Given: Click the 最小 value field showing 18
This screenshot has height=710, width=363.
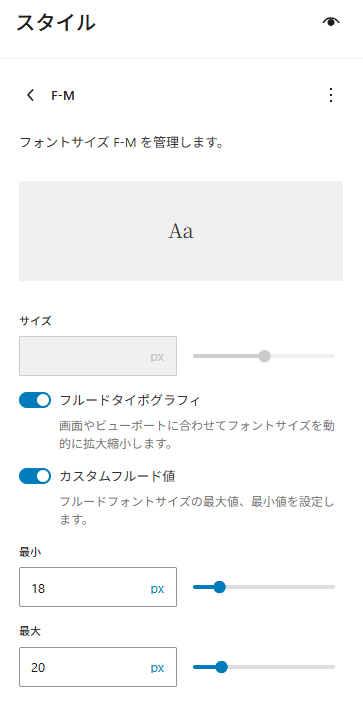Looking at the screenshot, I should 98,587.
